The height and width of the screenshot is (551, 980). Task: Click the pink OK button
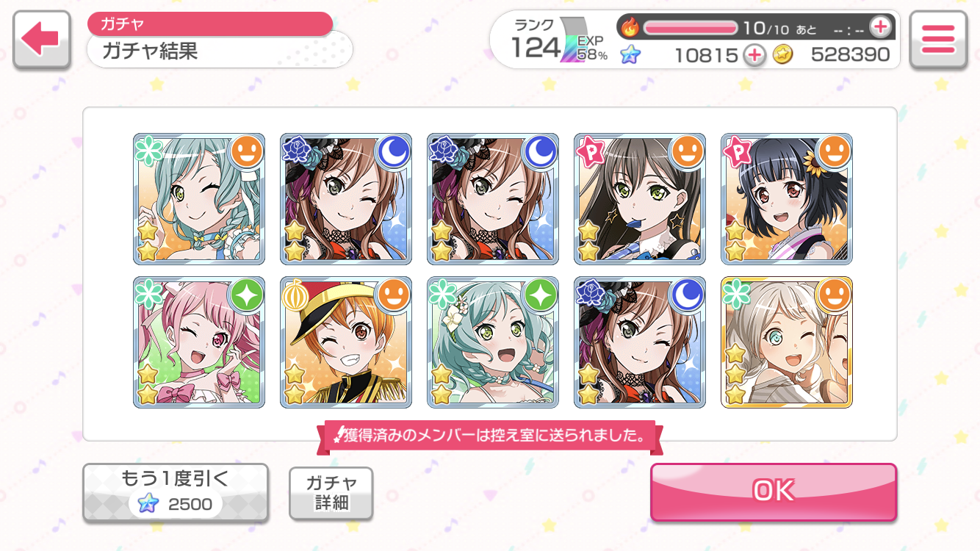[774, 491]
